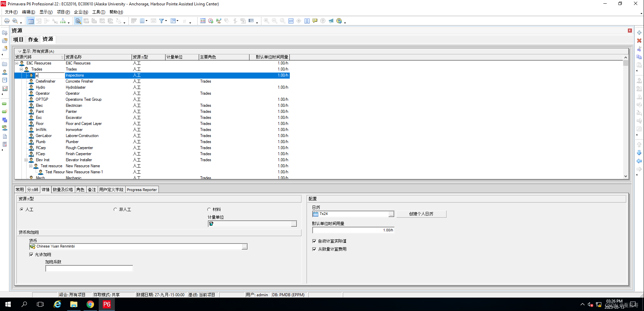Open Reports notebook icon in left sidebar
The image size is (644, 311).
(x=5, y=80)
